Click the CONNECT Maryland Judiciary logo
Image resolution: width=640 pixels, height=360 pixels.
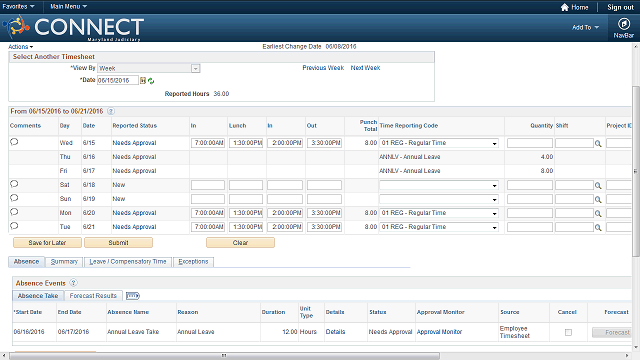[73, 28]
